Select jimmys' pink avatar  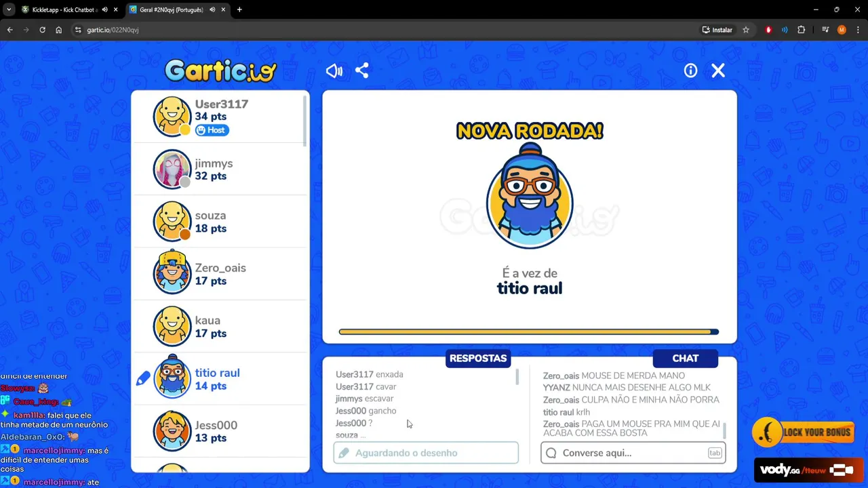(x=172, y=169)
